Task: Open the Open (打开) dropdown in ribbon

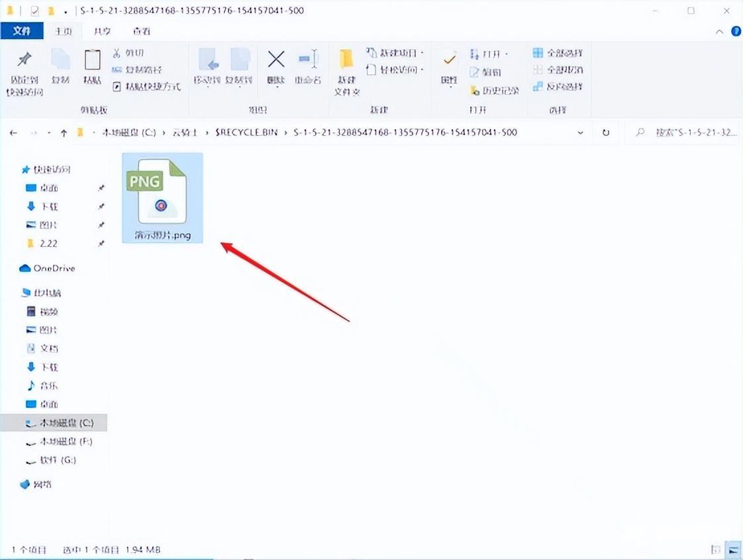Action: point(489,54)
